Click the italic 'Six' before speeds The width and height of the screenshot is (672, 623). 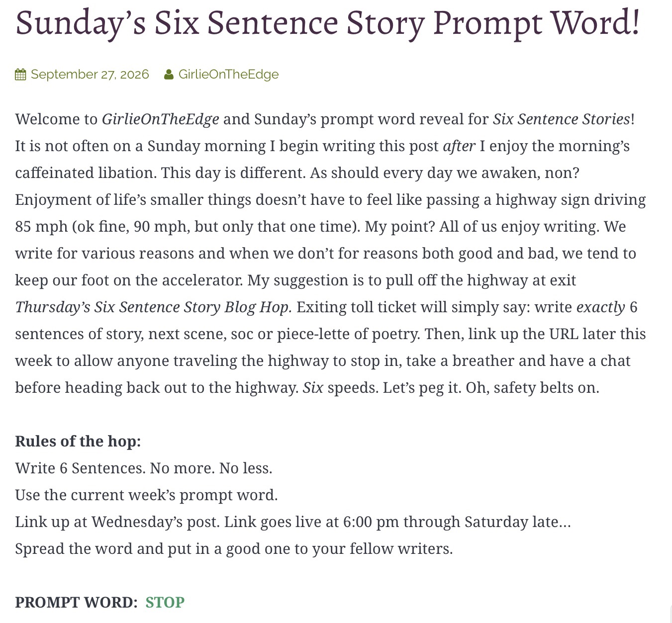[x=313, y=387]
